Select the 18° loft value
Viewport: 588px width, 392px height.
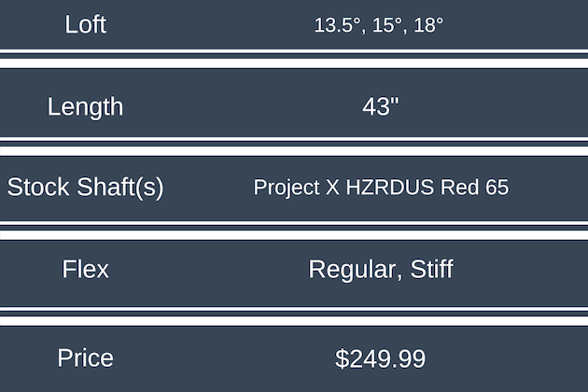(425, 25)
